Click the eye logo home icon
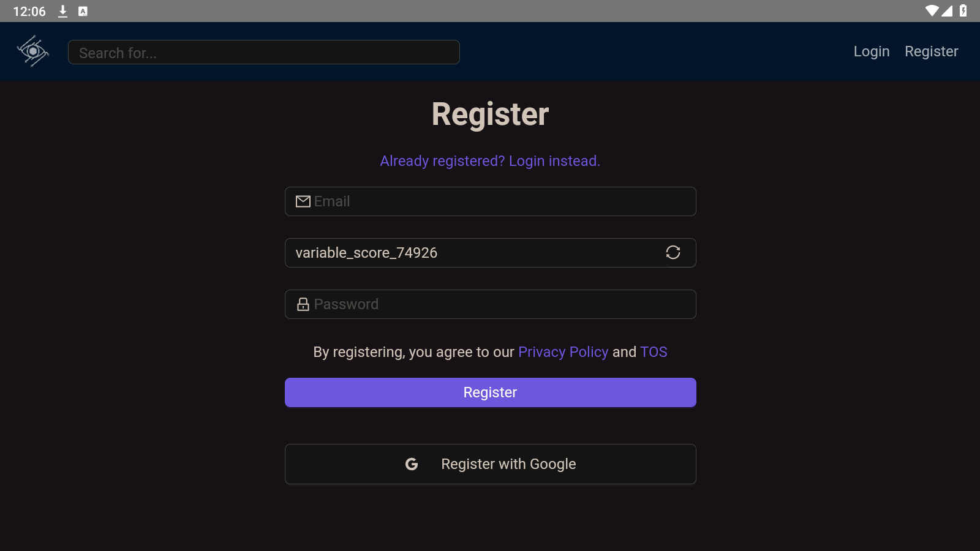 [33, 51]
